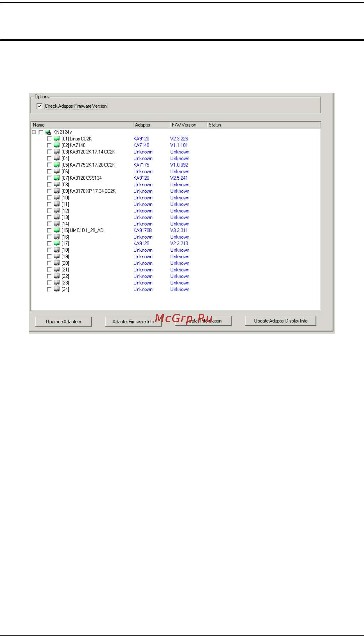Screen dimensions: 364x636
Task: Click firmware version V2.2.213
Action: coord(179,243)
